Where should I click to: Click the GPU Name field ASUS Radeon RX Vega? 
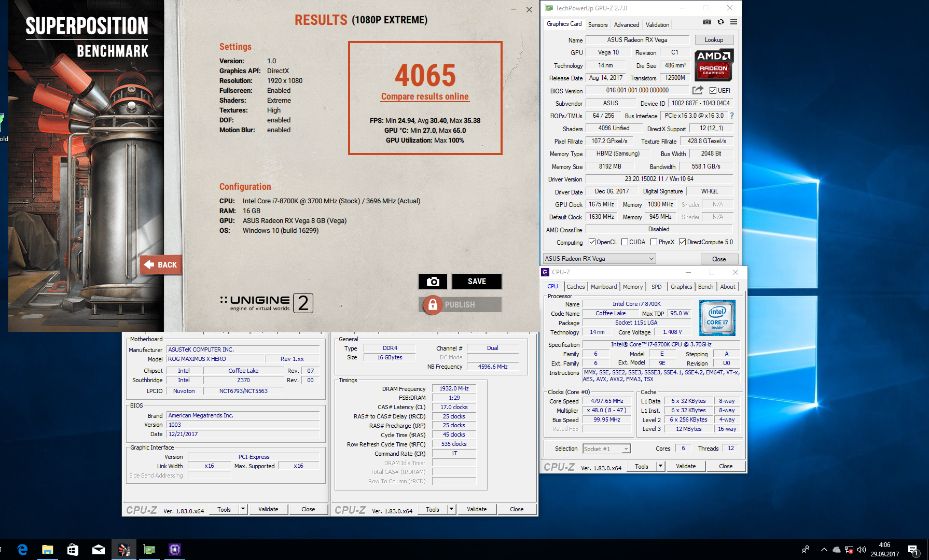click(x=637, y=40)
